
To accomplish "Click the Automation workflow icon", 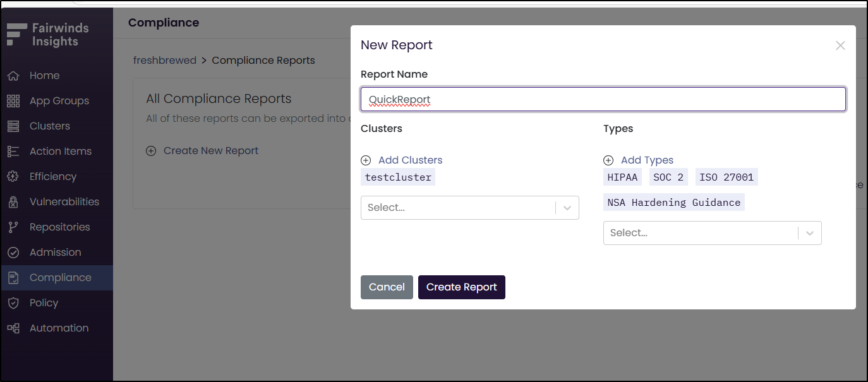I will [x=13, y=328].
